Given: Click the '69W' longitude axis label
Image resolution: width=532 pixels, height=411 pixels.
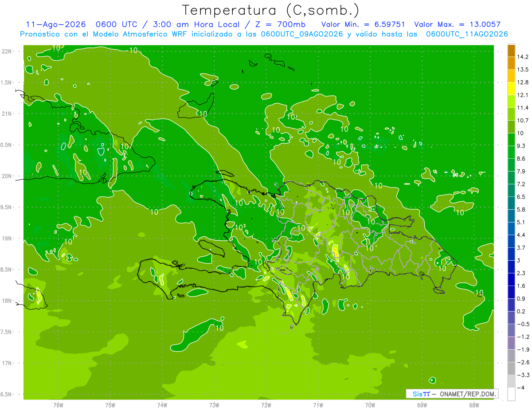Looking at the screenshot, I should click(422, 405).
